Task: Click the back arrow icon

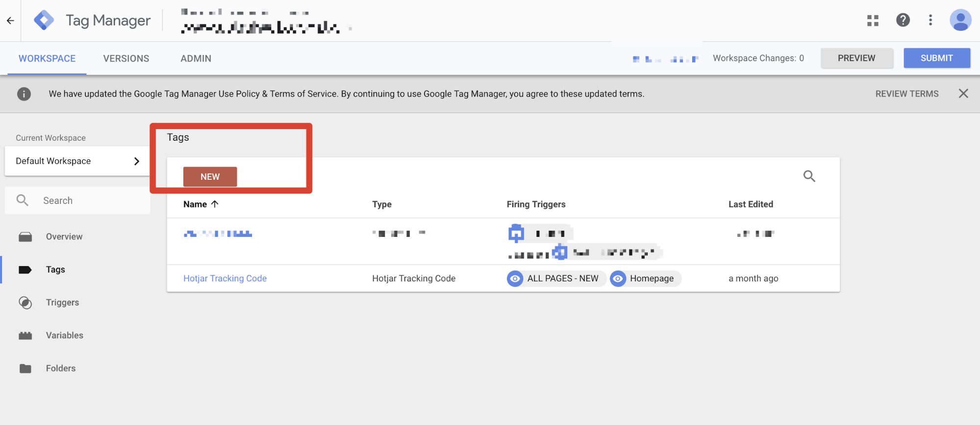Action: click(x=10, y=21)
